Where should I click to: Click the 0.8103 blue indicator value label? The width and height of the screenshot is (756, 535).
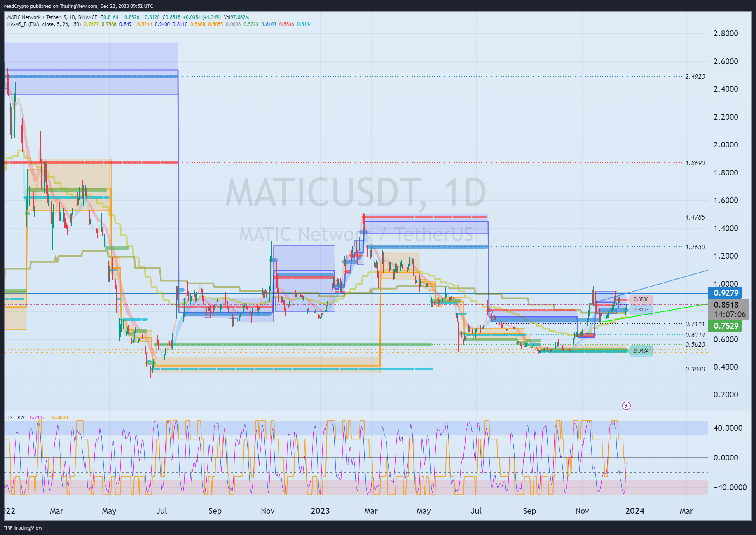click(x=641, y=310)
